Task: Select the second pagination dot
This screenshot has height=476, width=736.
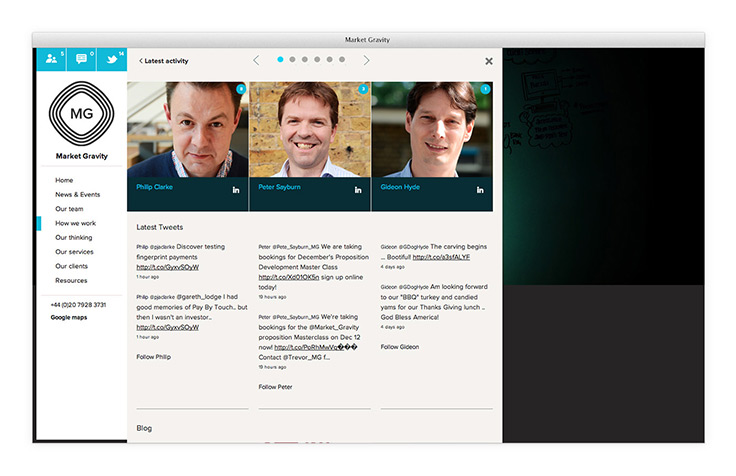Action: coord(292,60)
